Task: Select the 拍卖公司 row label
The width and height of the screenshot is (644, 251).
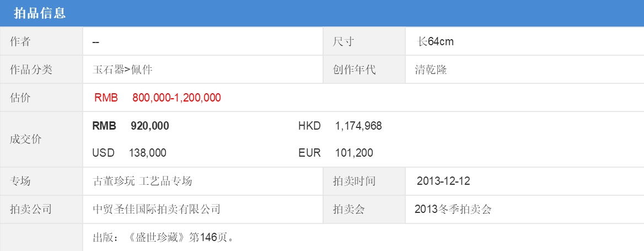Action: pos(31,210)
